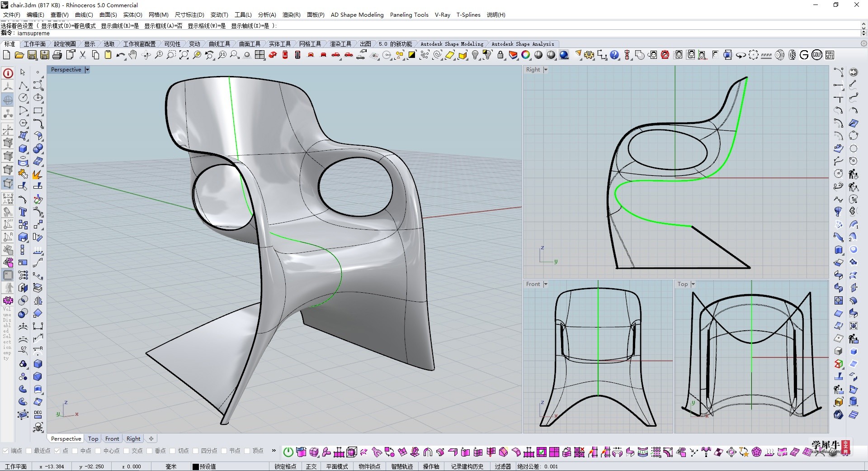
Task: Click the blue help question mark icon
Action: (x=614, y=55)
